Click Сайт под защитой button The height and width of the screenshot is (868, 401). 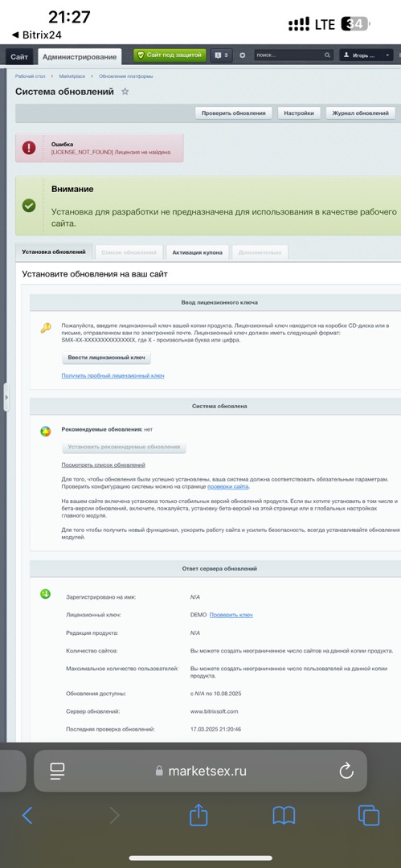click(x=170, y=55)
